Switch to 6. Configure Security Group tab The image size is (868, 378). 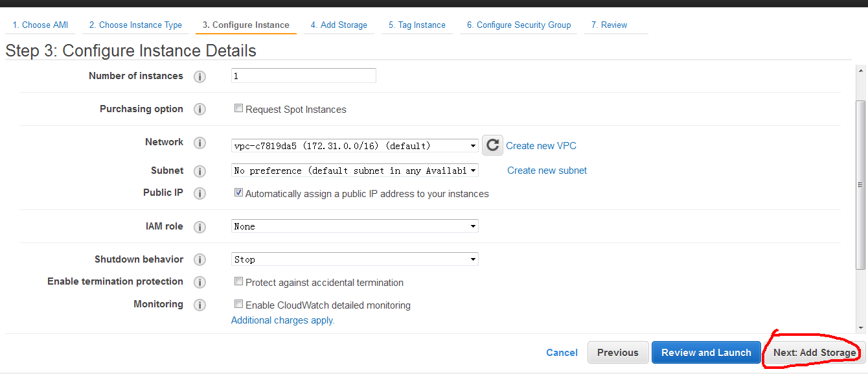point(518,25)
